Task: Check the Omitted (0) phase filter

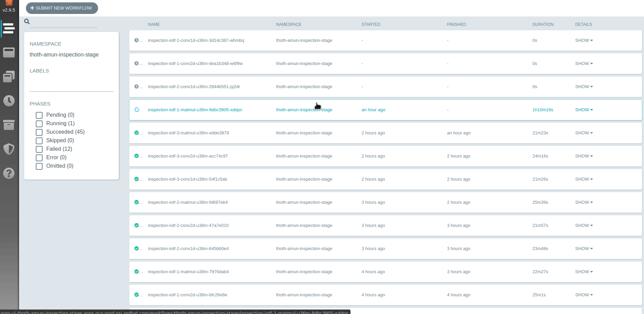Action: point(39,166)
